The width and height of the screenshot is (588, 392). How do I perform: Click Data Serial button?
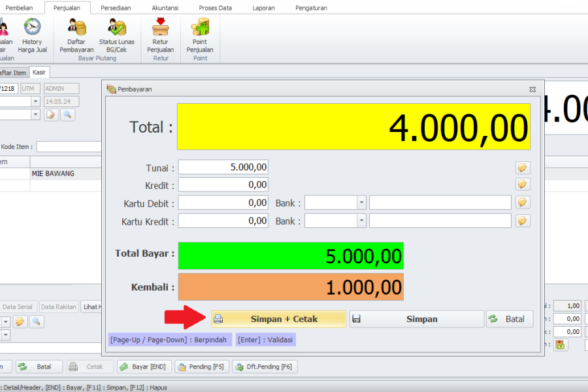[18, 306]
